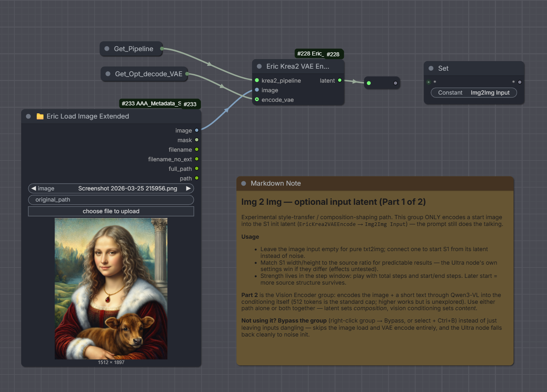This screenshot has height=392, width=547.
Task: Click the filename_no_ext output socket
Action: (197, 159)
